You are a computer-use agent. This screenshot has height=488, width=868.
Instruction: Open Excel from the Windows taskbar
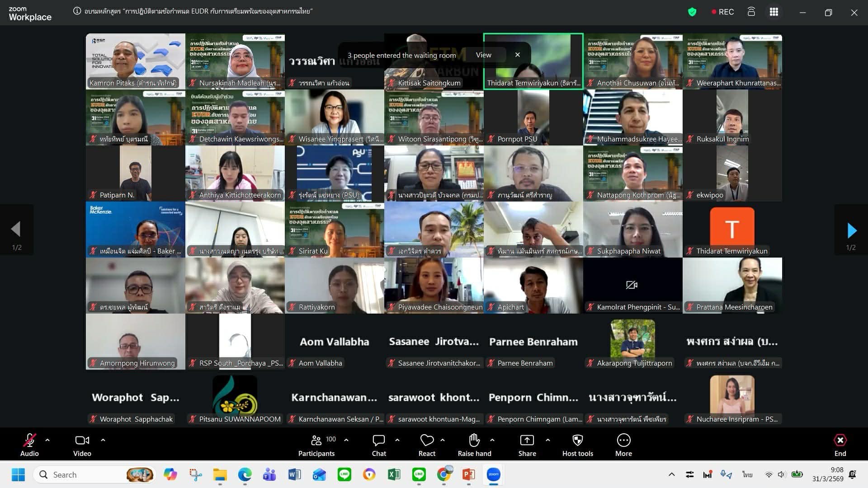394,474
